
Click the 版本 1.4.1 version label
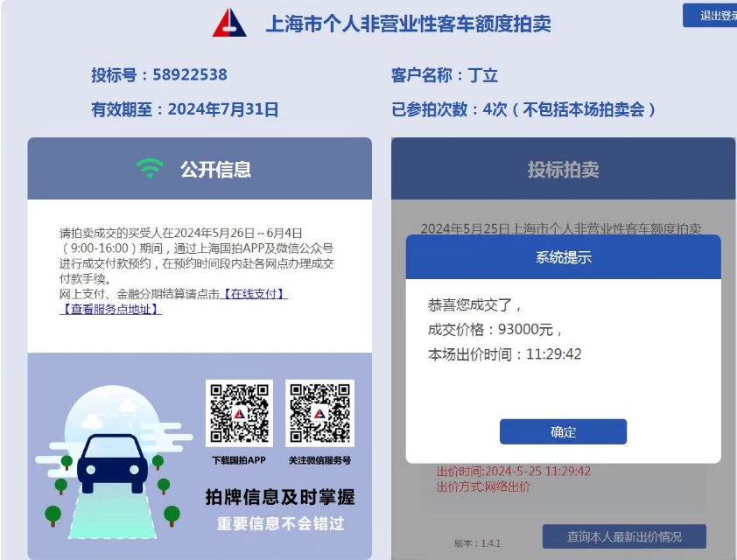click(x=477, y=543)
